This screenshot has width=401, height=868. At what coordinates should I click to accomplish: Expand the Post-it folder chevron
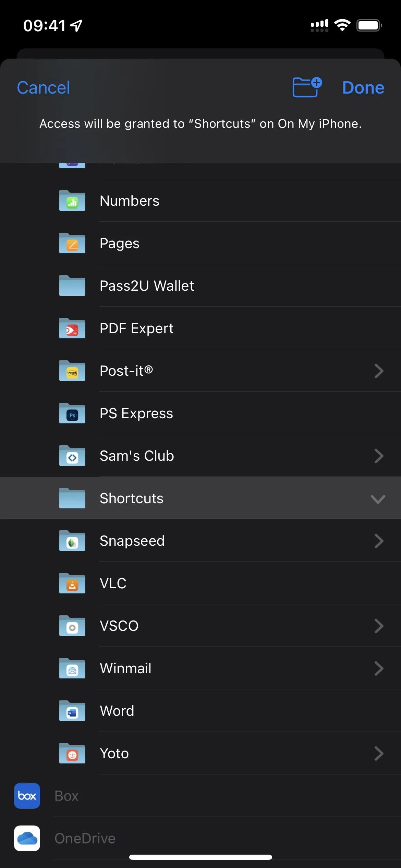coord(378,371)
